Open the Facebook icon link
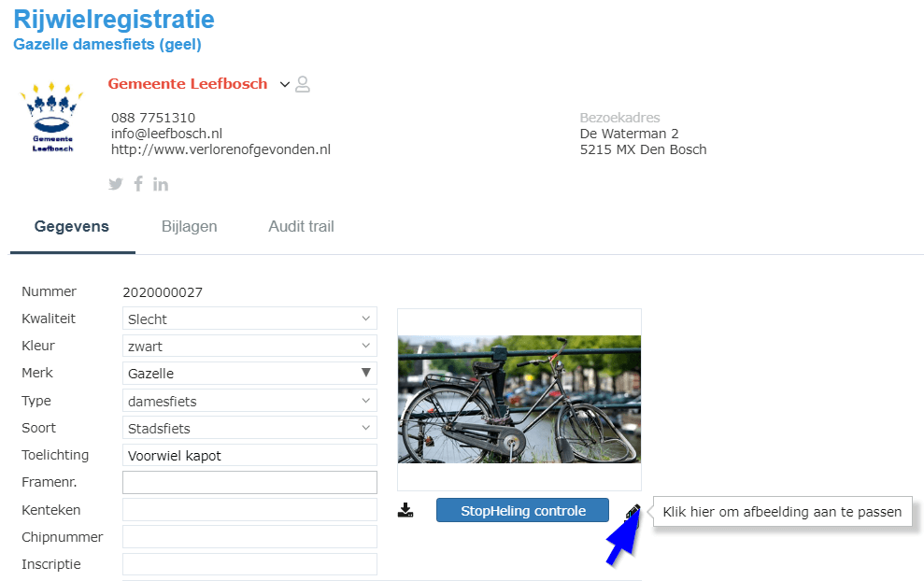Viewport: 924px width, 581px height. [138, 184]
